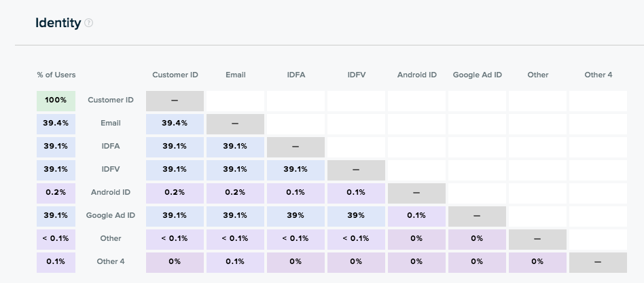Click the IDFA column header
The height and width of the screenshot is (283, 644).
296,75
